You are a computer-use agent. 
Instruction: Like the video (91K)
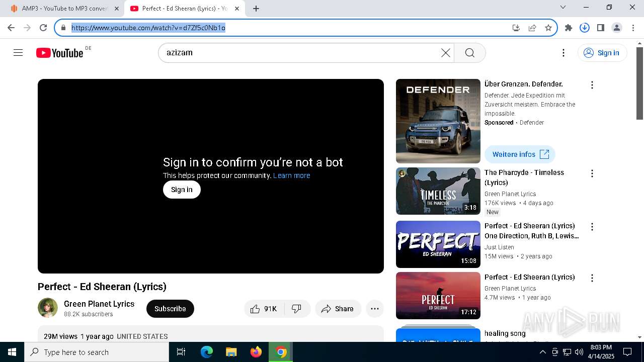click(264, 309)
